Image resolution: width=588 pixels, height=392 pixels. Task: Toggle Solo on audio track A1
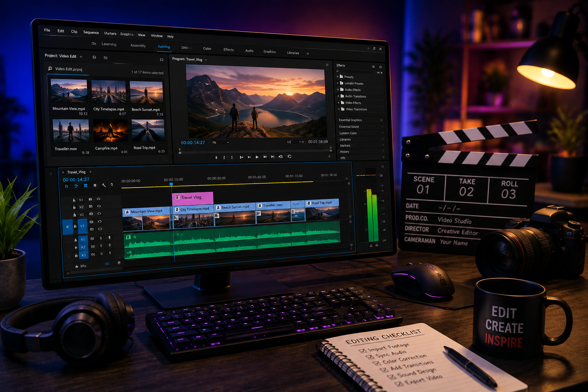click(x=101, y=238)
